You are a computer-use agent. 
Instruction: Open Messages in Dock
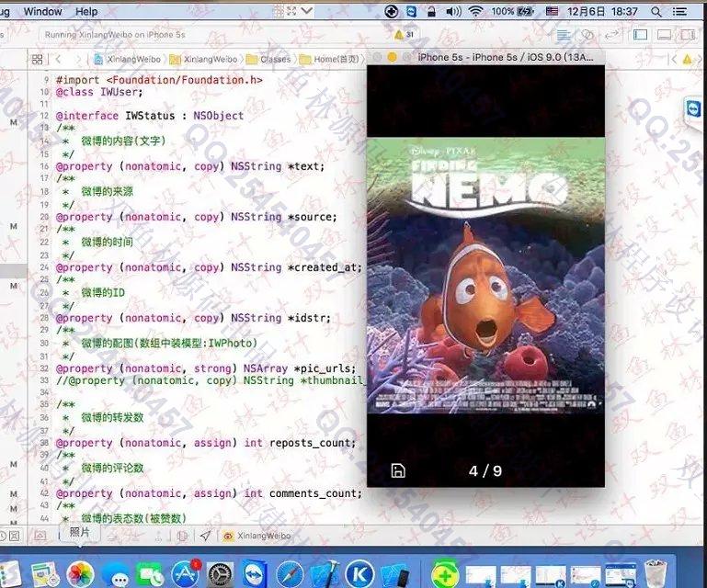point(115,575)
